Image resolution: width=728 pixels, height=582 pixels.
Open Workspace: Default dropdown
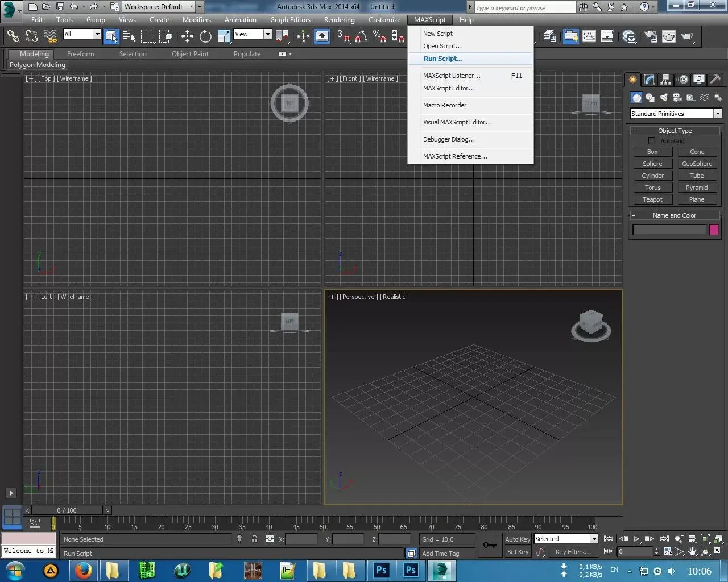[159, 7]
